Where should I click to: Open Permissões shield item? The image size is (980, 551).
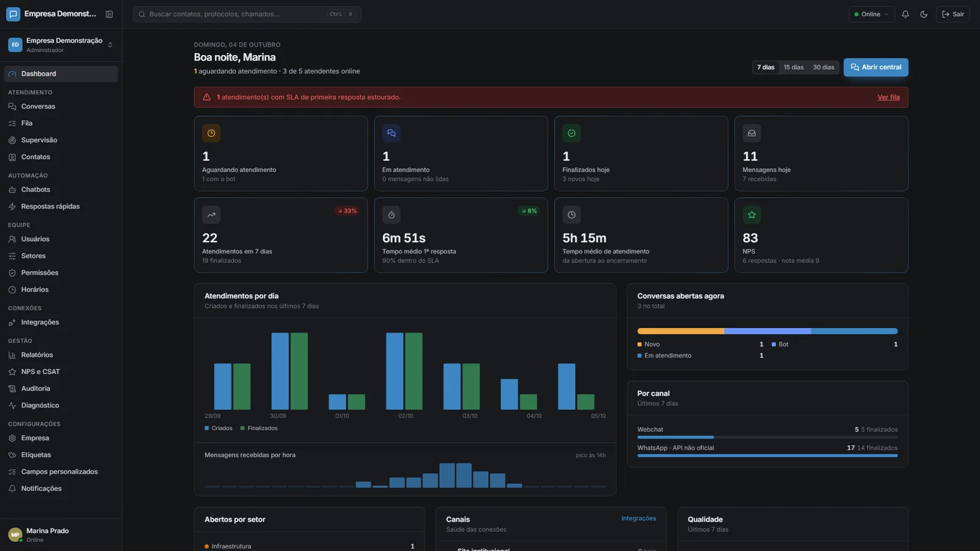(61, 273)
